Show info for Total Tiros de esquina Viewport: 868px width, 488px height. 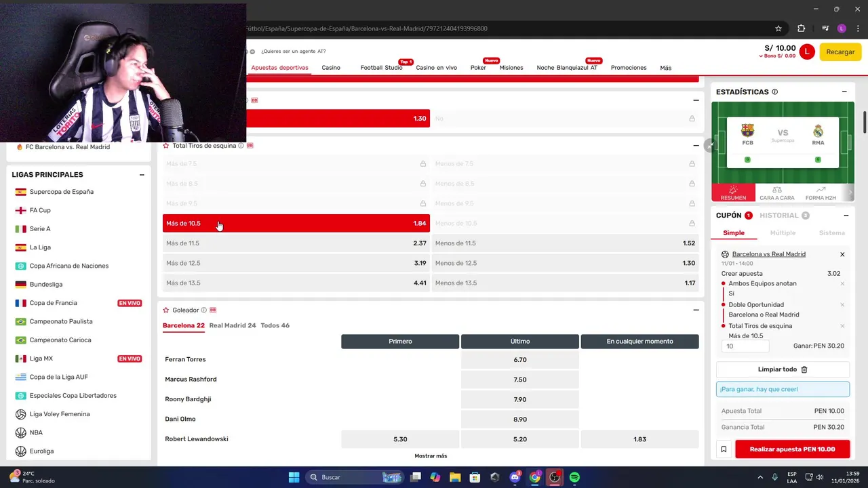(241, 146)
